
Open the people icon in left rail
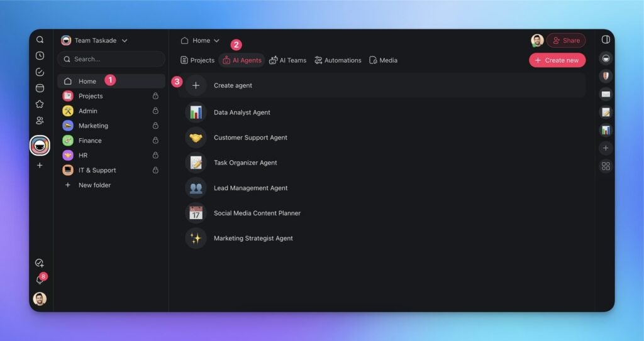[40, 121]
